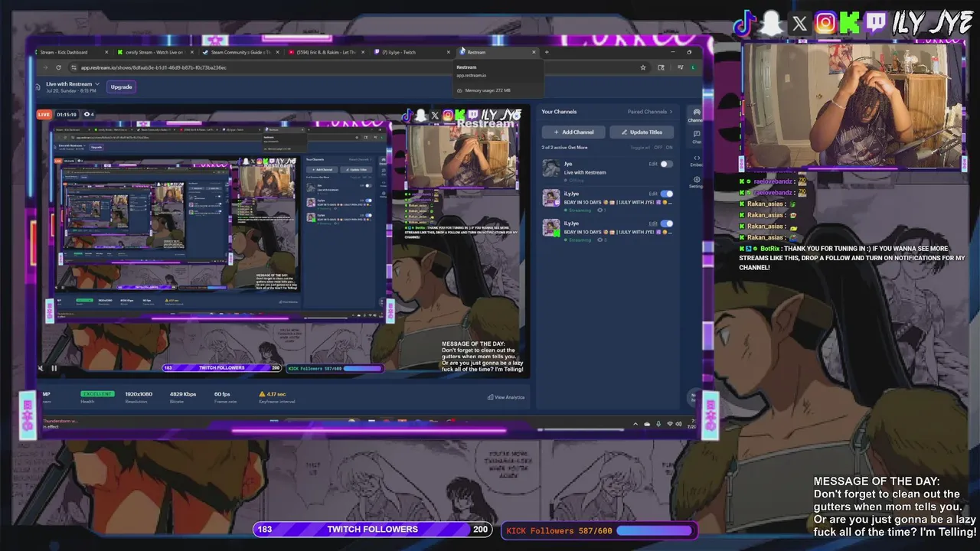Viewport: 980px width, 551px height.
Task: Edit the Jye channel
Action: pyautogui.click(x=653, y=164)
